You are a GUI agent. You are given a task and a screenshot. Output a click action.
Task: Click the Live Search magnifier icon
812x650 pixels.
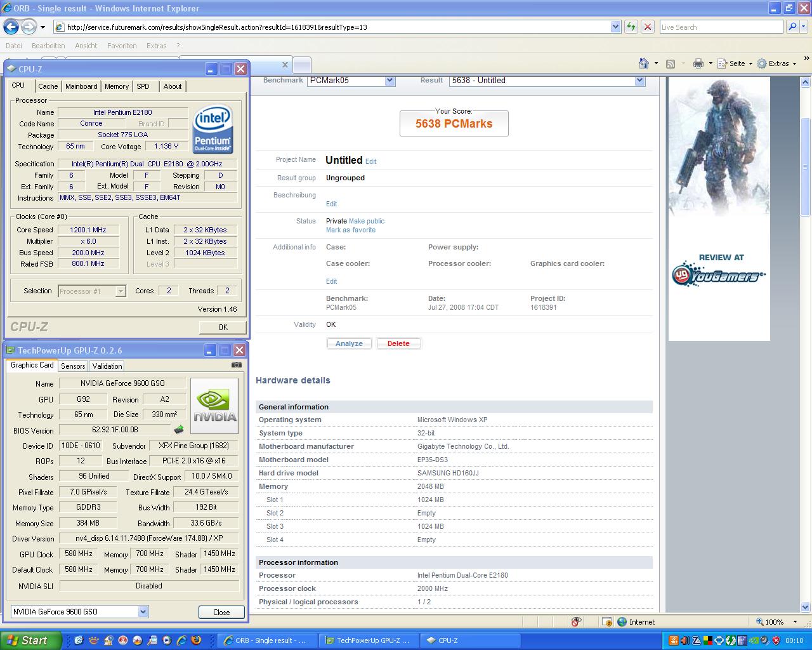pos(792,27)
